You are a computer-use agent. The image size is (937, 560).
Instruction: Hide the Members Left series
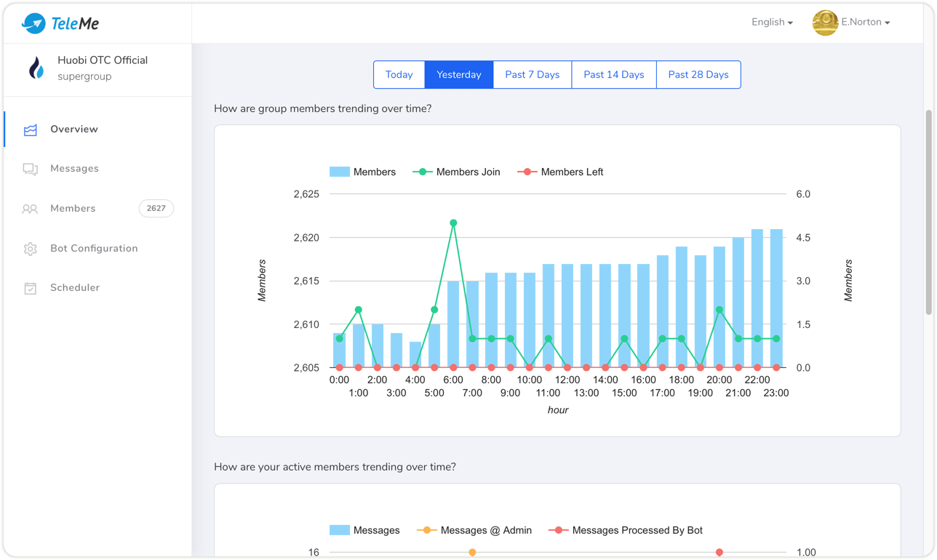[x=560, y=172]
